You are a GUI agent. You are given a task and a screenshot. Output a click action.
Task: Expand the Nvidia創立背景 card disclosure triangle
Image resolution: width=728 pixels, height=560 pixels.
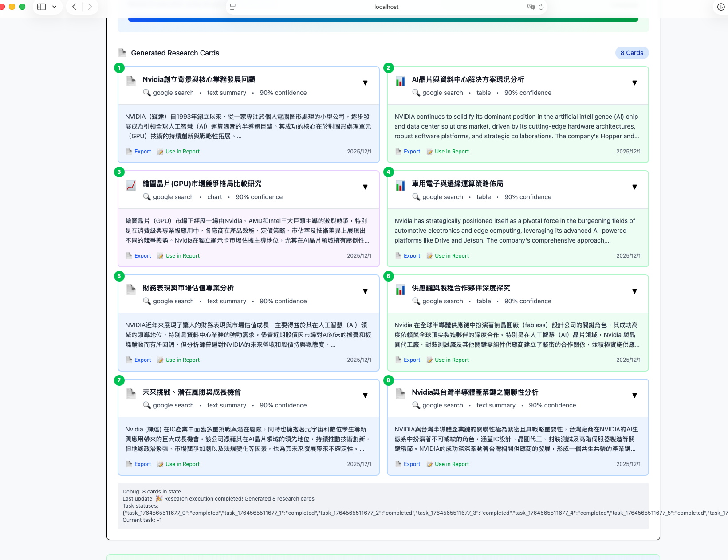365,83
